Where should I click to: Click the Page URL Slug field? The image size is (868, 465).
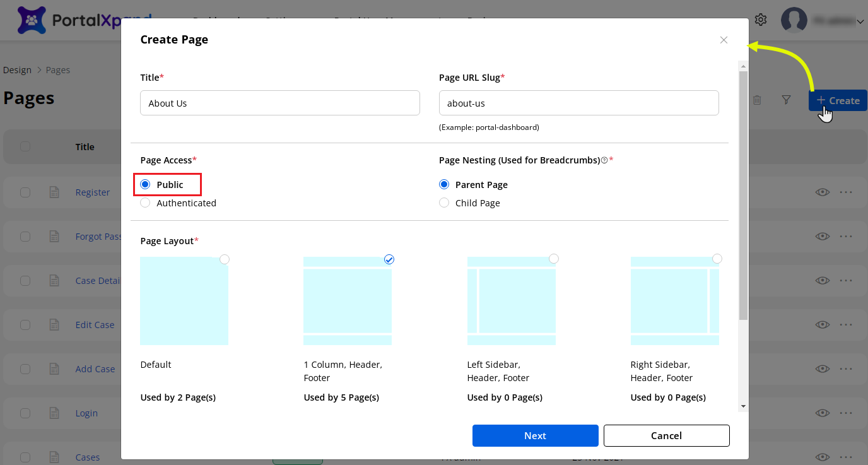pyautogui.click(x=578, y=103)
